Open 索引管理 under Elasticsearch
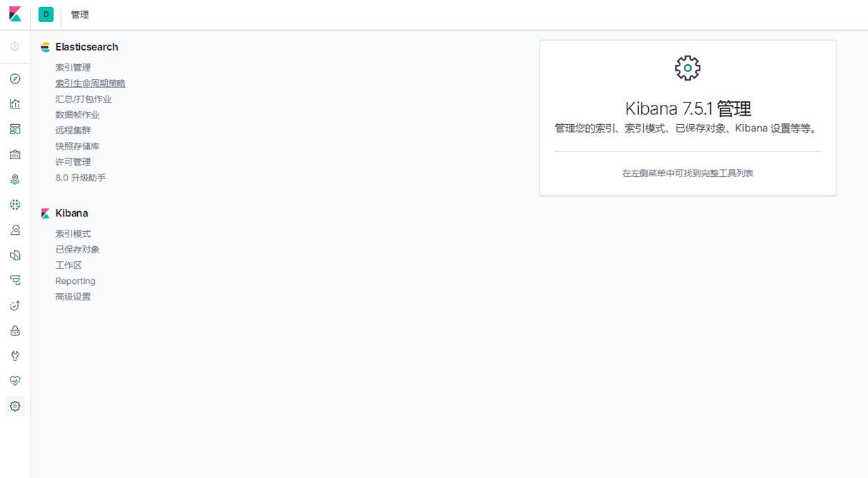This screenshot has height=478, width=868. pyautogui.click(x=73, y=68)
